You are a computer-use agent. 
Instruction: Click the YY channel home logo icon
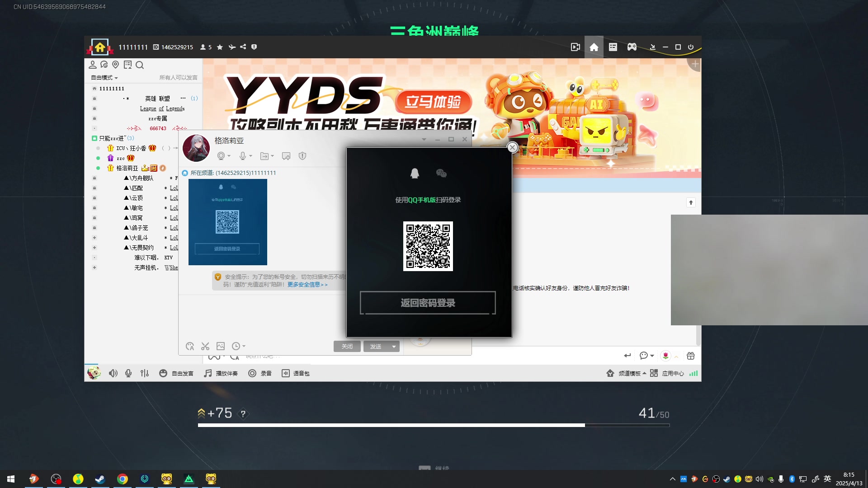pyautogui.click(x=100, y=47)
